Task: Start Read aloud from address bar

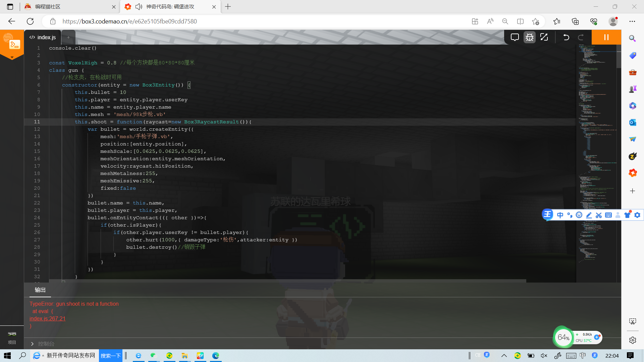Action: (490, 21)
